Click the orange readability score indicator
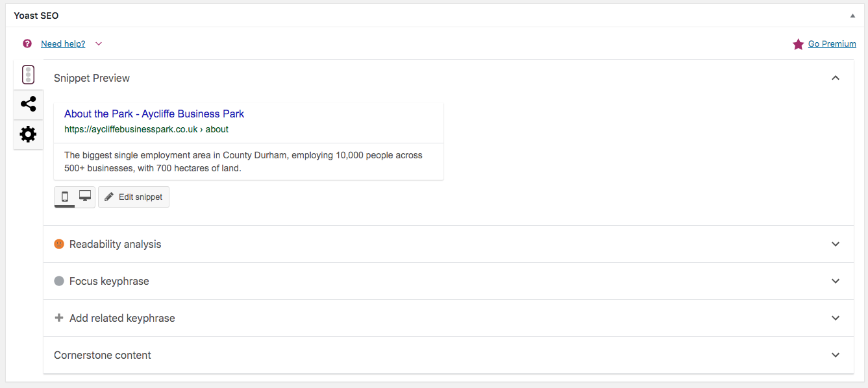The height and width of the screenshot is (388, 868). (59, 244)
